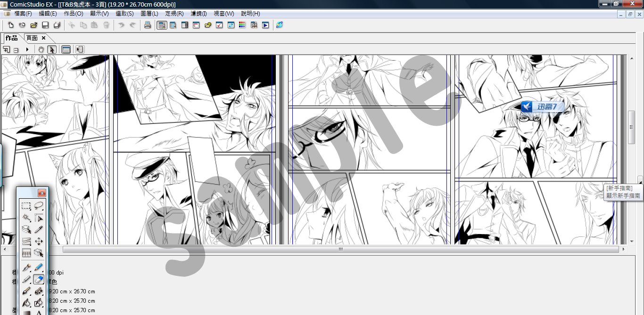Click the add page icon in sub-toolbar

(7, 49)
